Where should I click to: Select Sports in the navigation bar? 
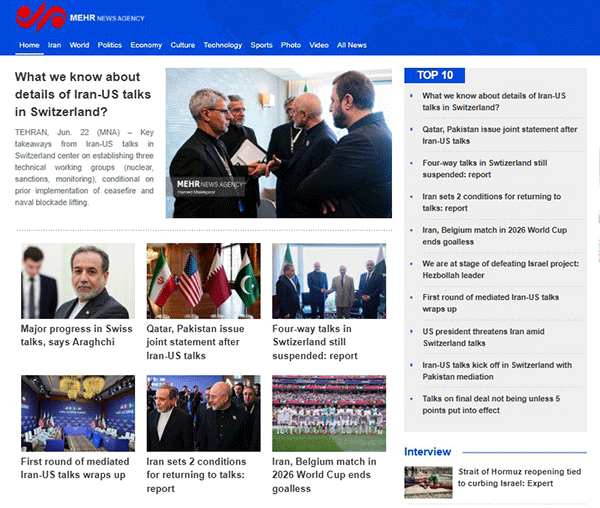click(x=261, y=45)
